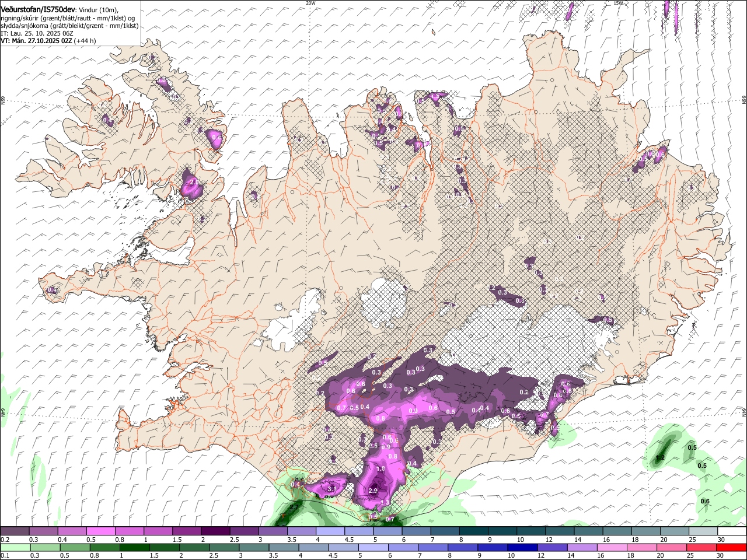
Task: Click the pale green 0.1 swatch in the rain legend
Action: (15, 547)
